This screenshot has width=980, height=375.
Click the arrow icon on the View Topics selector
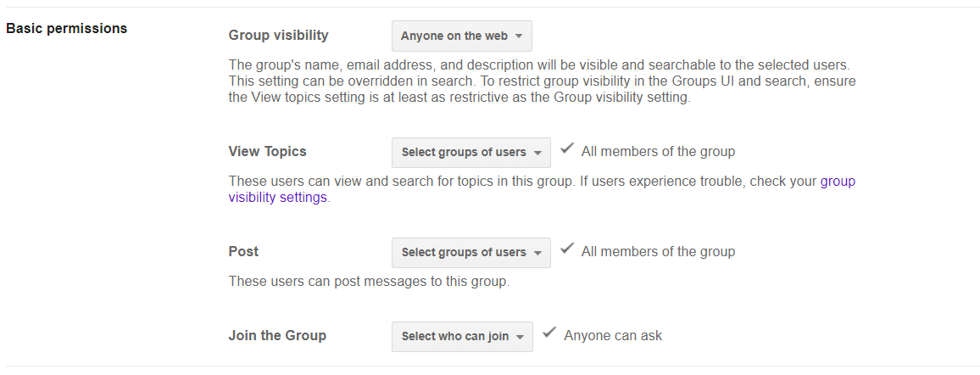pos(537,154)
